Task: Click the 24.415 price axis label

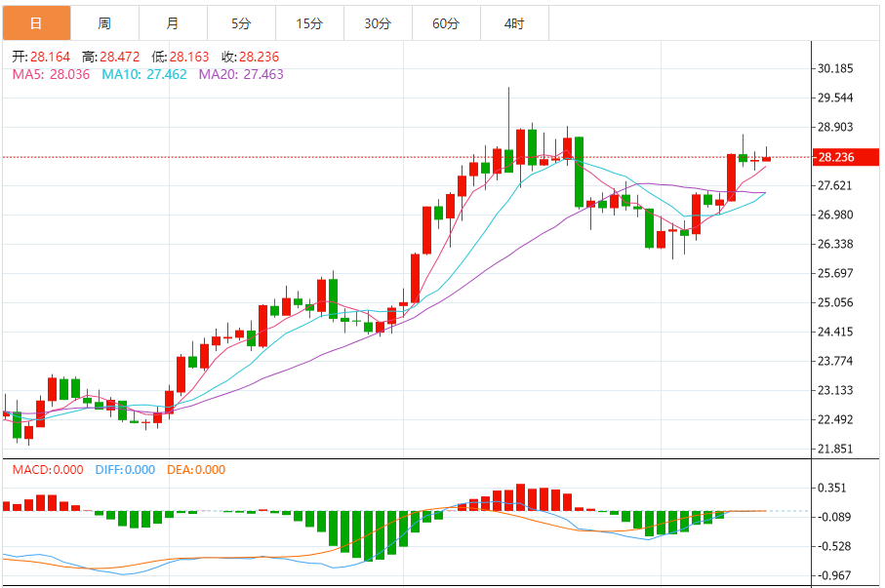Action: point(835,332)
